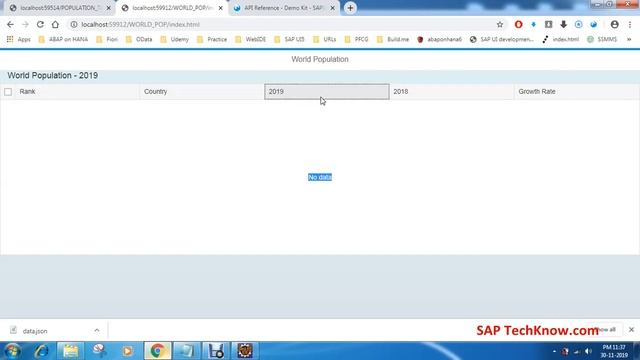Bookmark this page with the star icon
640x360 pixels.
[x=500, y=24]
